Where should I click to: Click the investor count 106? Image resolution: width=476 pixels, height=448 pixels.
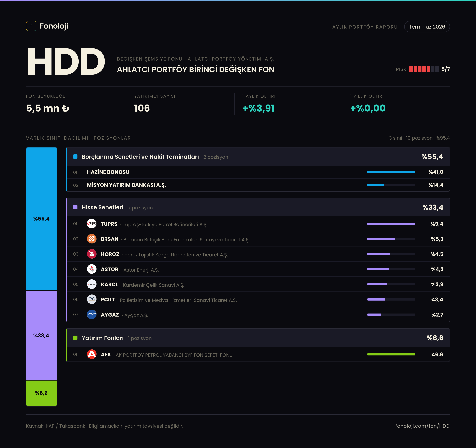[x=142, y=108]
